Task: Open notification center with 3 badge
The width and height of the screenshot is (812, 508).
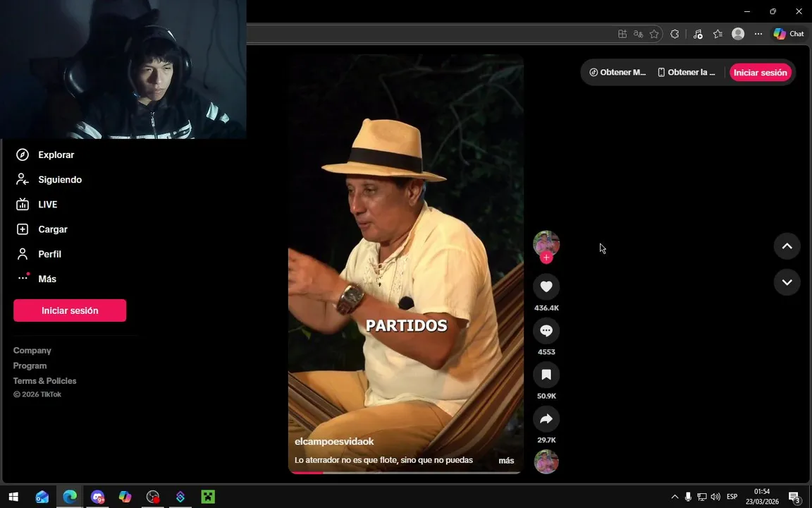Action: tap(794, 497)
